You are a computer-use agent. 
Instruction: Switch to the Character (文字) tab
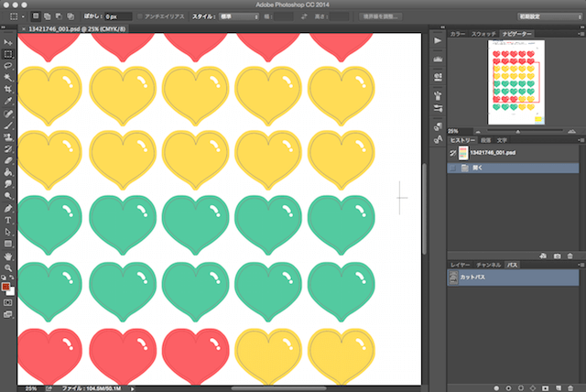(x=502, y=140)
